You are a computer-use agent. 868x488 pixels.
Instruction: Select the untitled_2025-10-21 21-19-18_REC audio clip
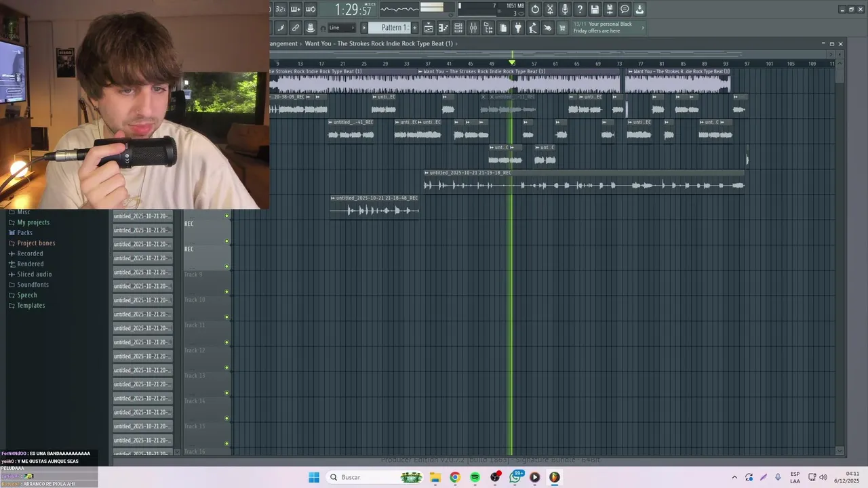[585, 181]
